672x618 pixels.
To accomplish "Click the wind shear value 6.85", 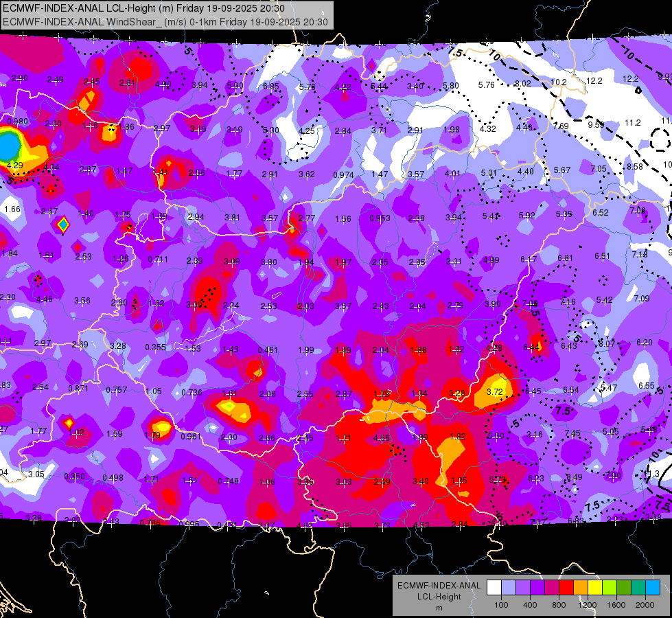I will (271, 87).
